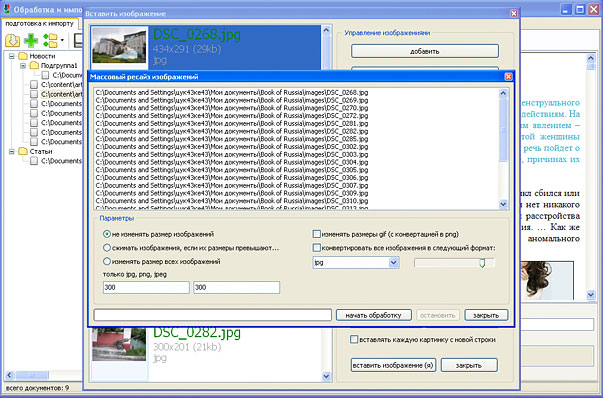Maximize the main Обработка window
The width and height of the screenshot is (603, 398).
pos(580,9)
